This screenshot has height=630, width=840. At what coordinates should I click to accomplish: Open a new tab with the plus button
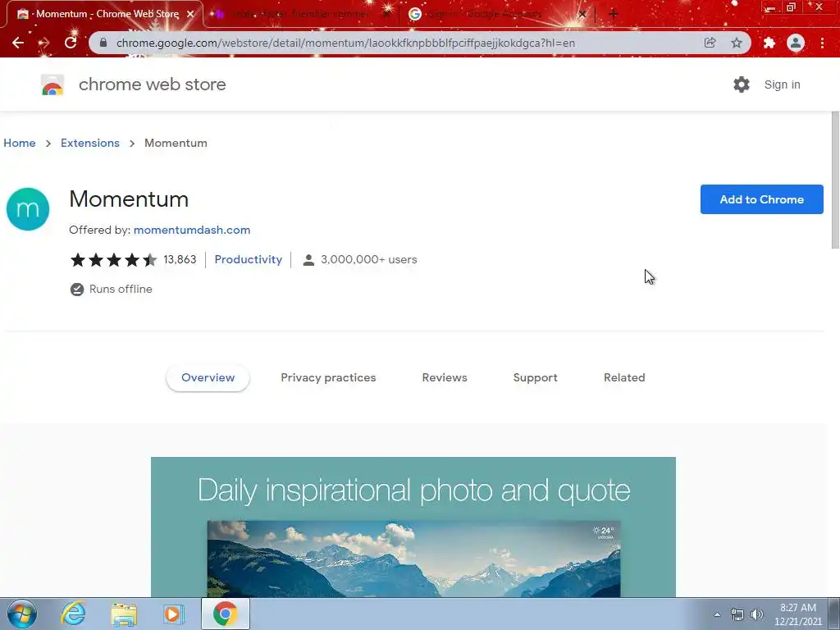point(614,14)
